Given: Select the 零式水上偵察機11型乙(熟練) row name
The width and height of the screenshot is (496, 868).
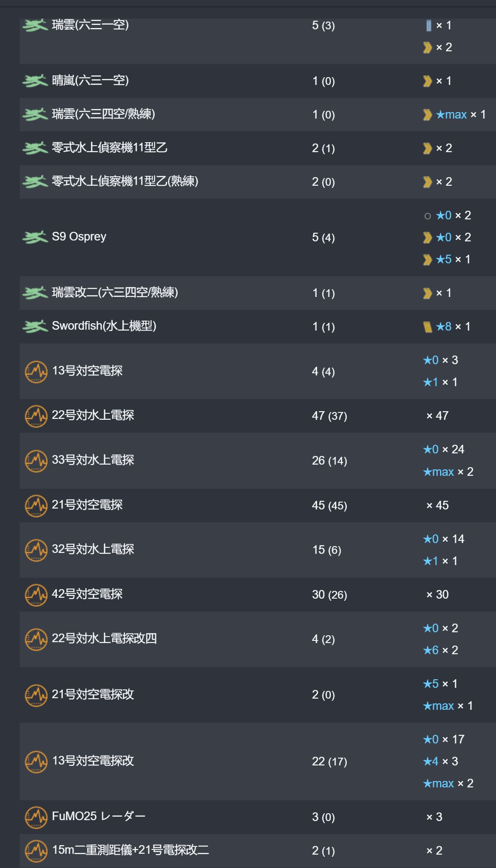Looking at the screenshot, I should coord(125,181).
